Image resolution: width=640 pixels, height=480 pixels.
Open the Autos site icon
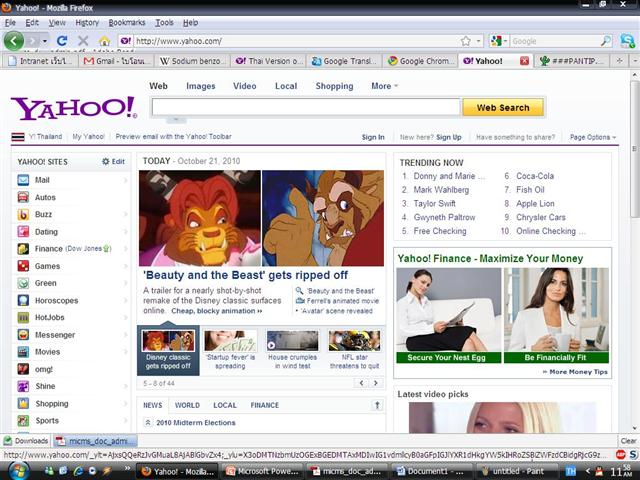pos(23,197)
